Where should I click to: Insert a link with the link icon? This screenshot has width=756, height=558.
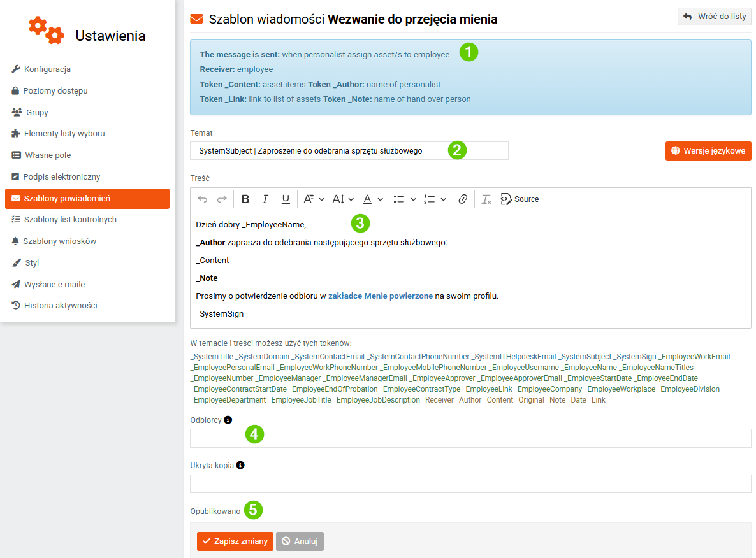[x=463, y=199]
